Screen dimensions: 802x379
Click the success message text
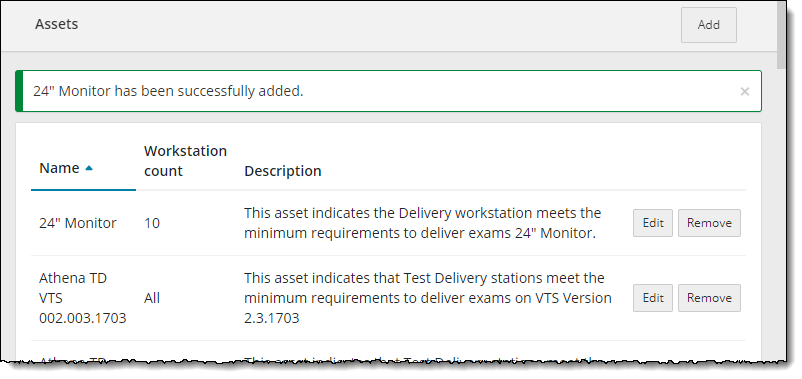click(x=168, y=92)
